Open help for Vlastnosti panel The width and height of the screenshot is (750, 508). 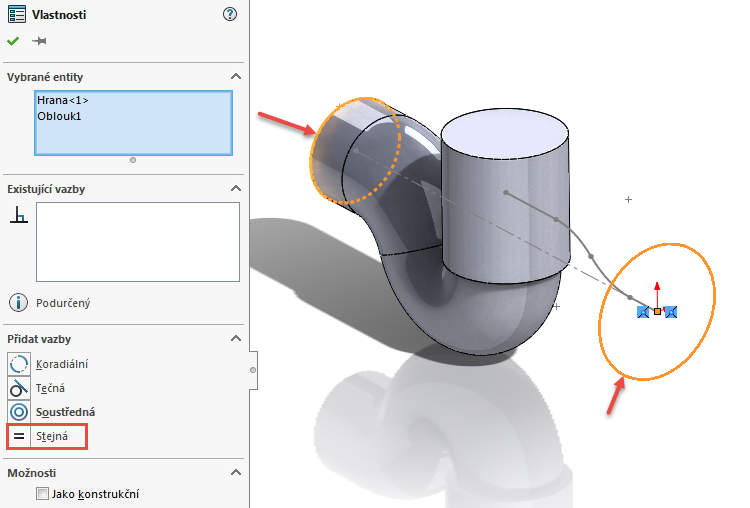coord(230,14)
